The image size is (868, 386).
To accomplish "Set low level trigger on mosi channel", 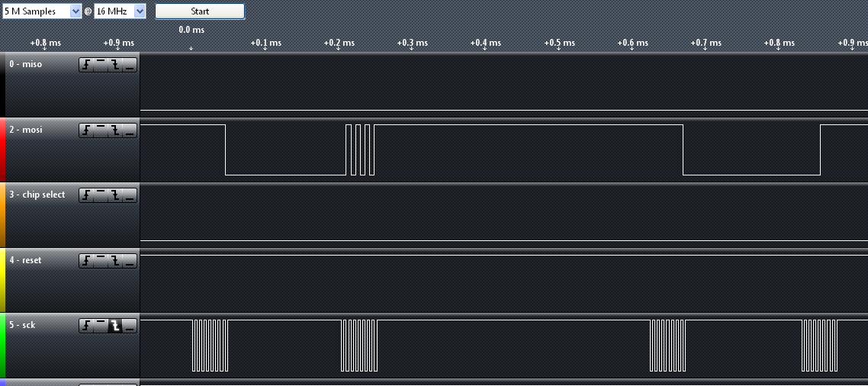I will (x=130, y=130).
